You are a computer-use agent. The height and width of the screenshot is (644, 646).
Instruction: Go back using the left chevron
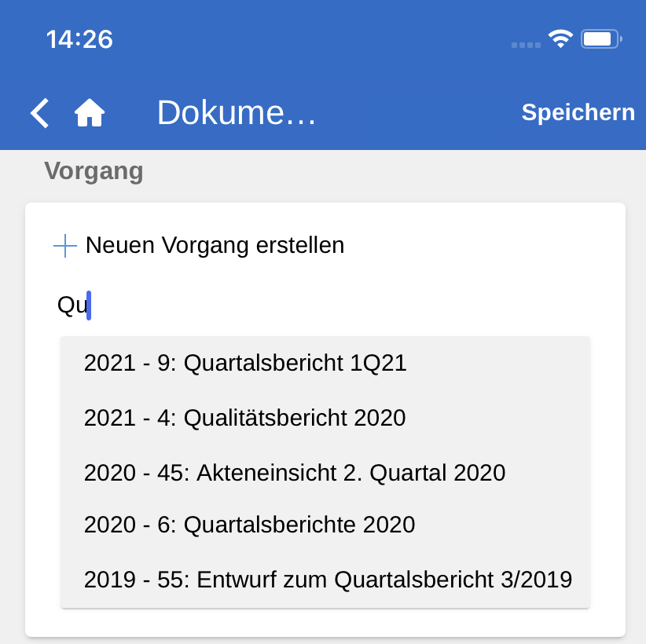click(40, 113)
